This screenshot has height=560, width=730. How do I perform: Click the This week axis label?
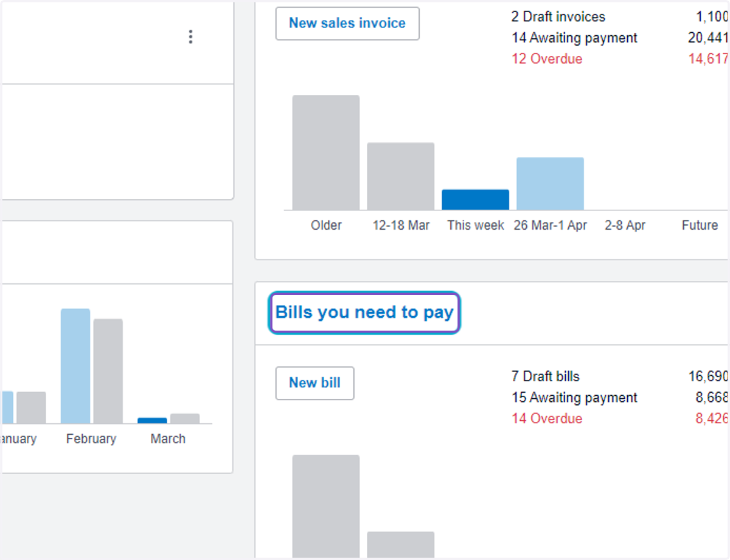pos(476,225)
